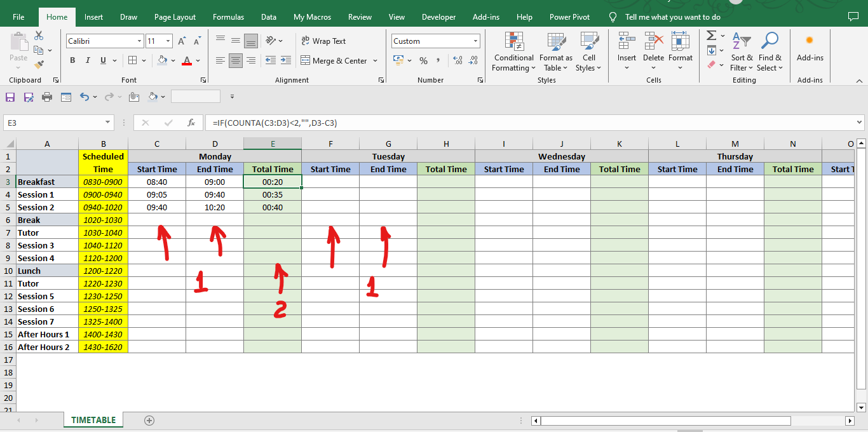
Task: Click quick access toolbar Fill Color bucket
Action: pos(153,97)
